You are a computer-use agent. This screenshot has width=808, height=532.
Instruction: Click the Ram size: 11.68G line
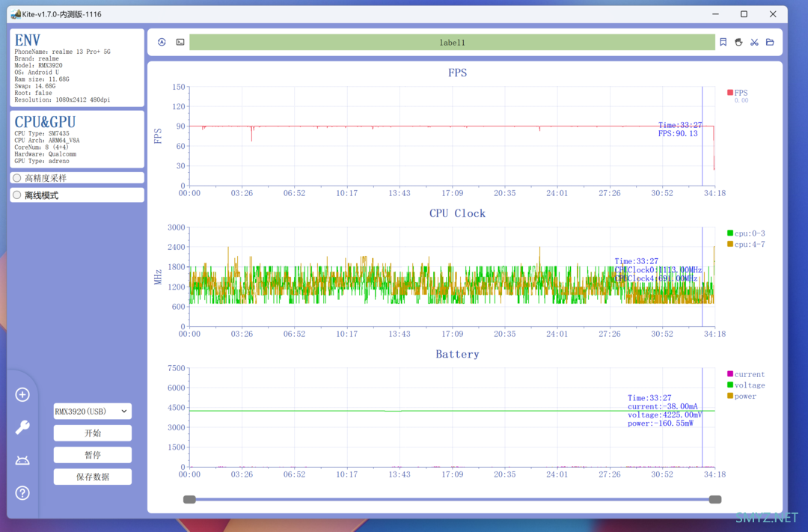(42, 79)
